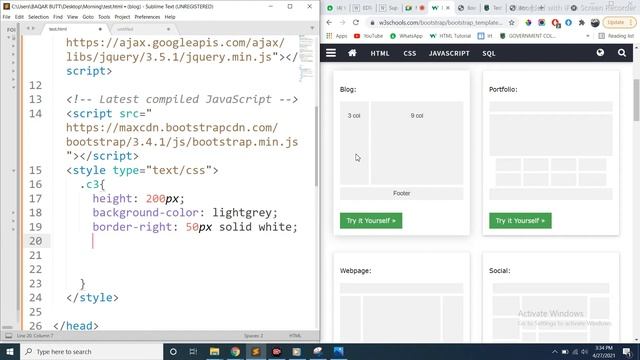Change indentation via Spaces: 2 in status bar
The height and width of the screenshot is (360, 640).
pos(253,336)
